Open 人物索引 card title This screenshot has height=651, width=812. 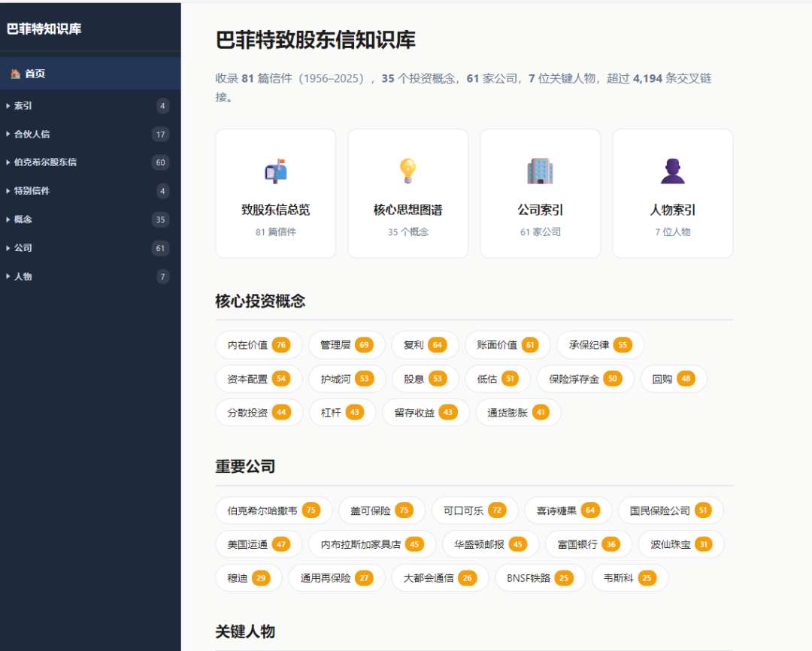[673, 210]
